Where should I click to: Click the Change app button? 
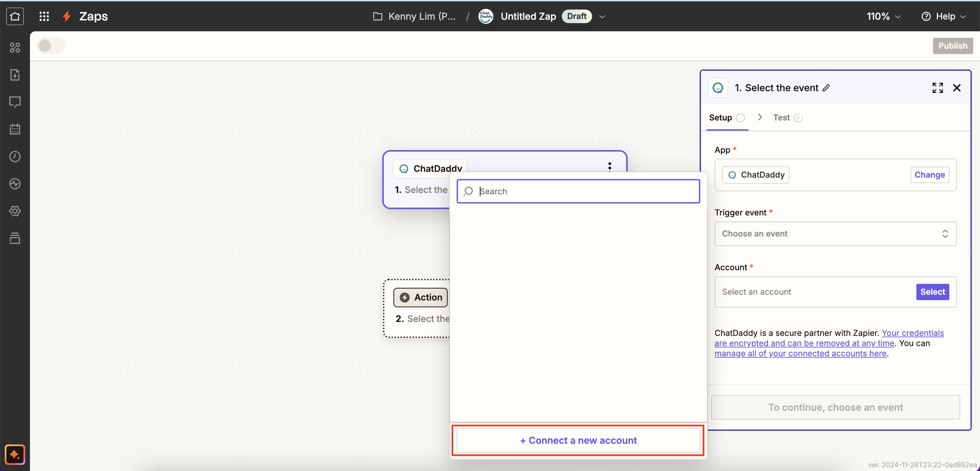point(929,175)
